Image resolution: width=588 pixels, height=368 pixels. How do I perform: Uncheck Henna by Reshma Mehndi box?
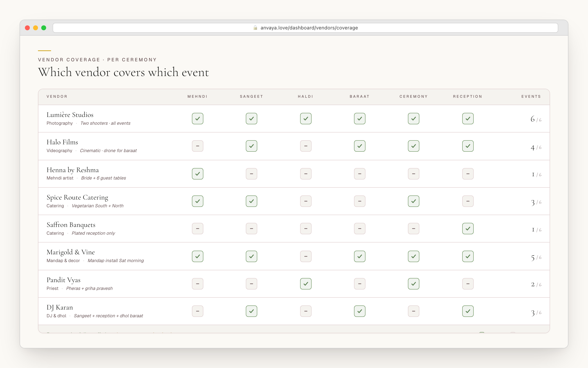click(198, 174)
